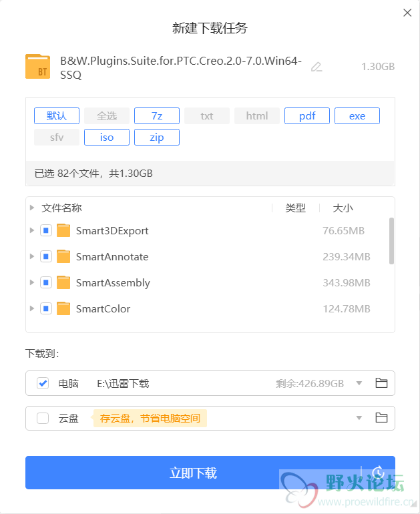Expand all via 文件名称 header arrow
420x514 pixels.
(32, 208)
